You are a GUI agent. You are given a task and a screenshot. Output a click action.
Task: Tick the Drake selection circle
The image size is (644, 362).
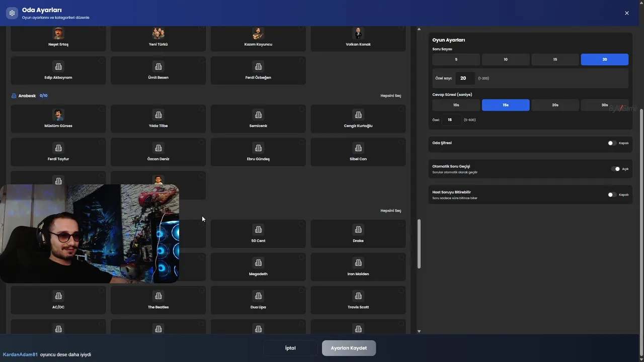pyautogui.click(x=401, y=224)
